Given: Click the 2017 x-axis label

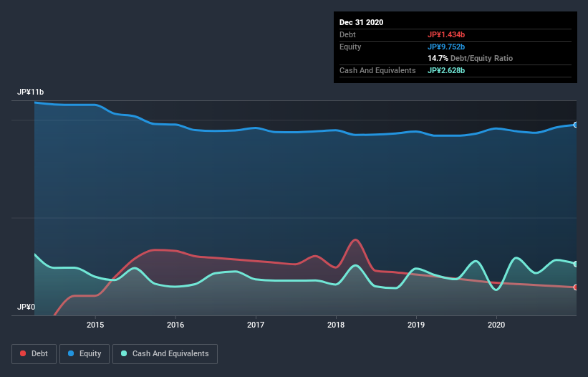Looking at the screenshot, I should coord(256,325).
